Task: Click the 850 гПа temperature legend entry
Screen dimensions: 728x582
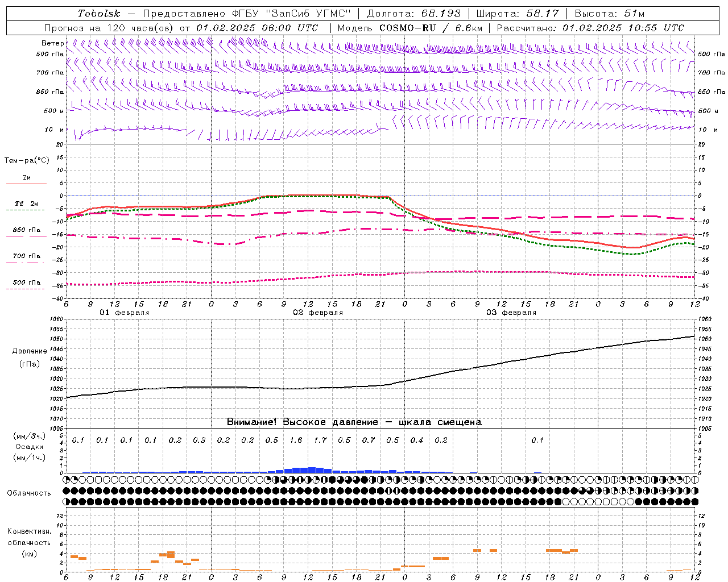Action: click(x=27, y=230)
